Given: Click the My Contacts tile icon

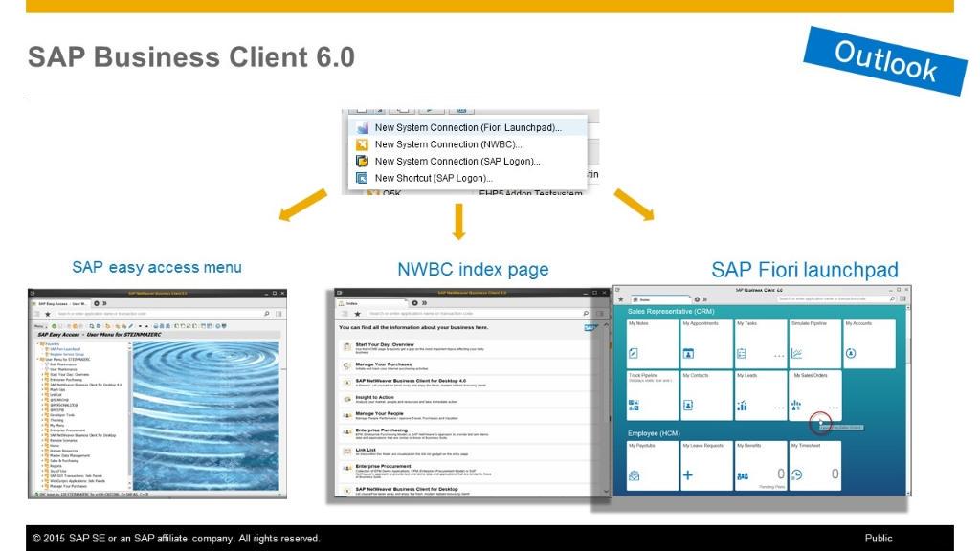Looking at the screenshot, I should coord(688,405).
